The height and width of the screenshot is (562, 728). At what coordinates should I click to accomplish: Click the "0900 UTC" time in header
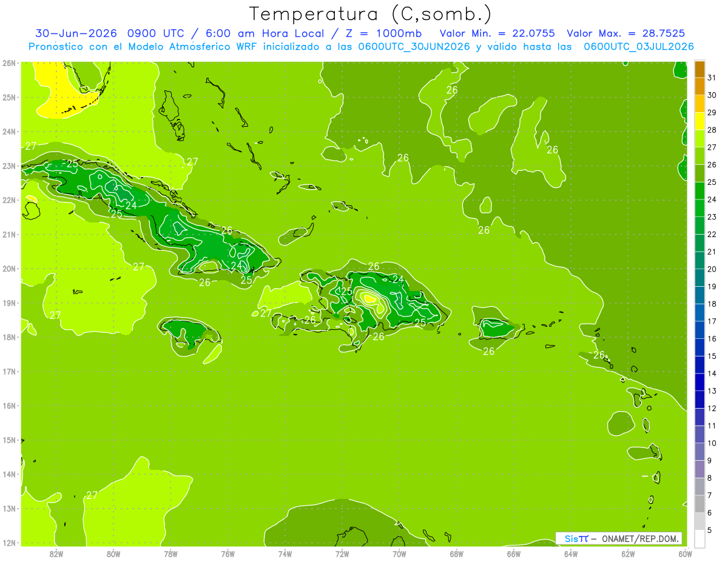point(157,33)
